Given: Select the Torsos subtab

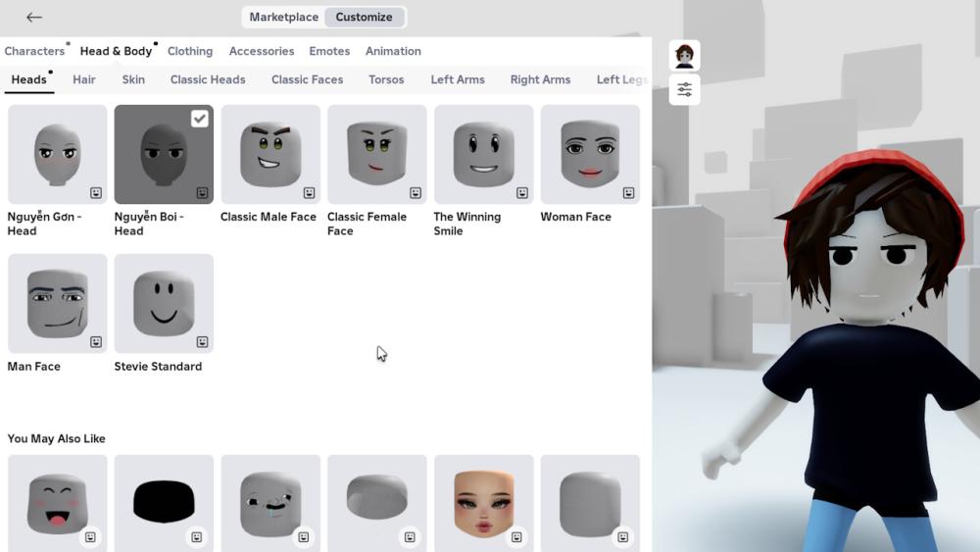Looking at the screenshot, I should (x=386, y=80).
